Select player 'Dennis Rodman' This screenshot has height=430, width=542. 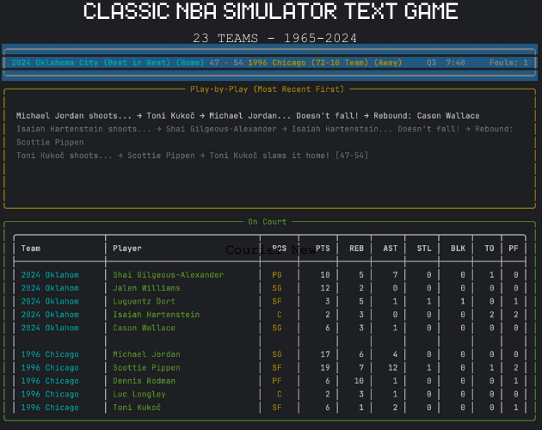144,381
